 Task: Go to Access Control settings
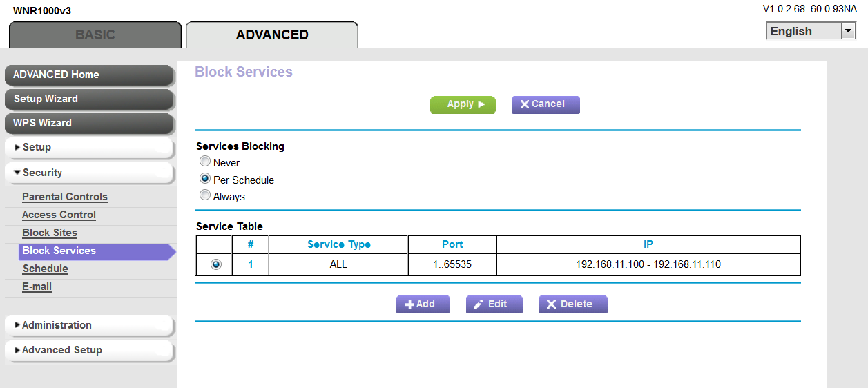[59, 215]
